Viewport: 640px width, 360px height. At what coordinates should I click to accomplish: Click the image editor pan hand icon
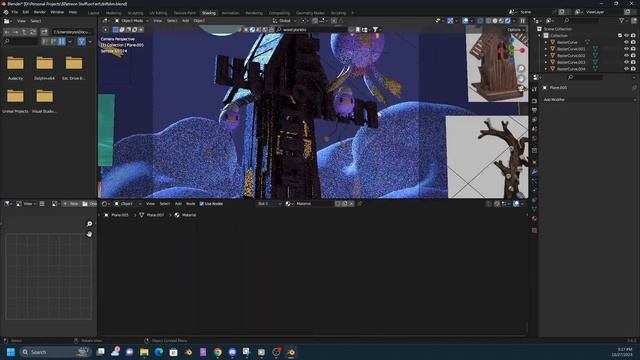point(89,234)
